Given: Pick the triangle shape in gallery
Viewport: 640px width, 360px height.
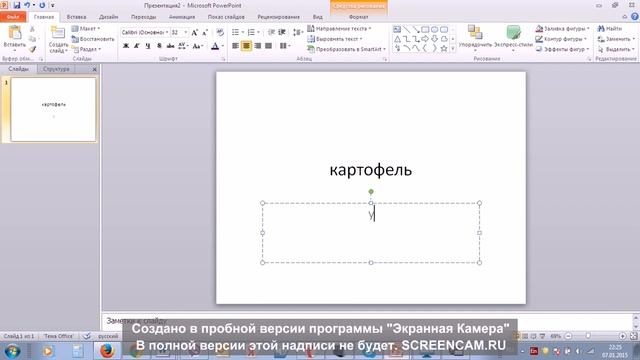Looking at the screenshot, I should pos(397,39).
